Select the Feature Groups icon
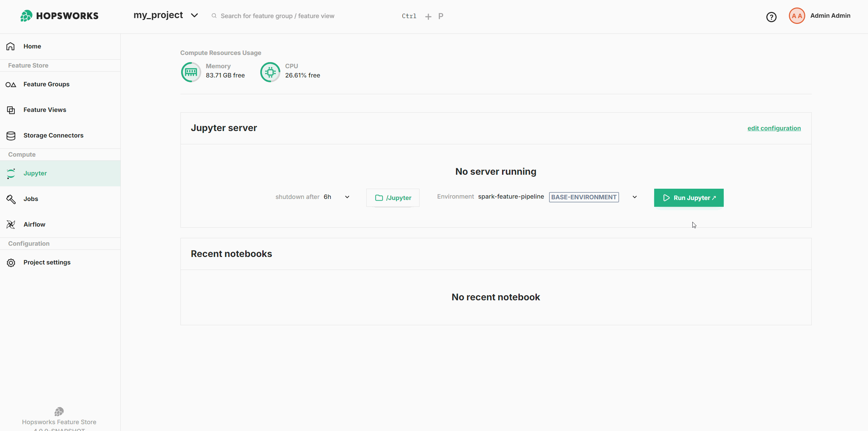868x431 pixels. pyautogui.click(x=11, y=84)
